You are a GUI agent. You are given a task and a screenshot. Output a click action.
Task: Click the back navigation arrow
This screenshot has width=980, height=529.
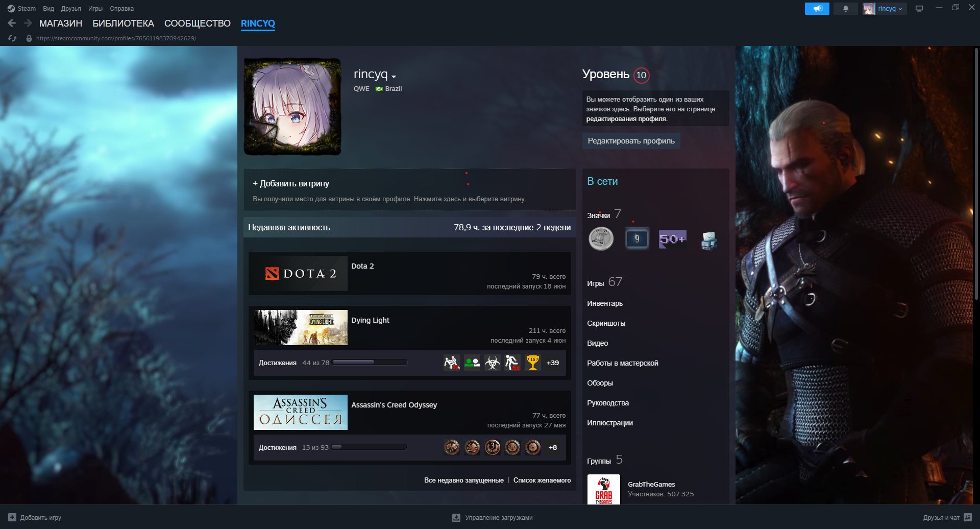pos(12,23)
